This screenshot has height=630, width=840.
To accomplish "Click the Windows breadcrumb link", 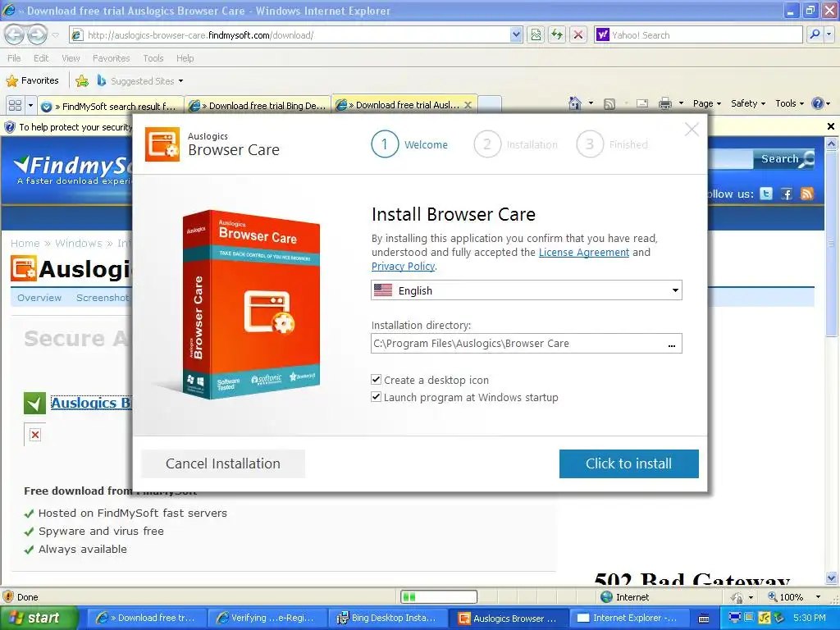I will [78, 243].
